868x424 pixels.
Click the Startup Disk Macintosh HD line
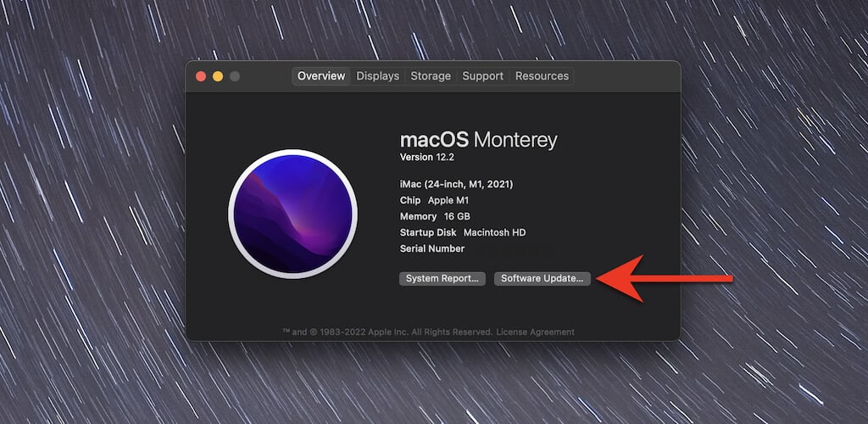[463, 232]
